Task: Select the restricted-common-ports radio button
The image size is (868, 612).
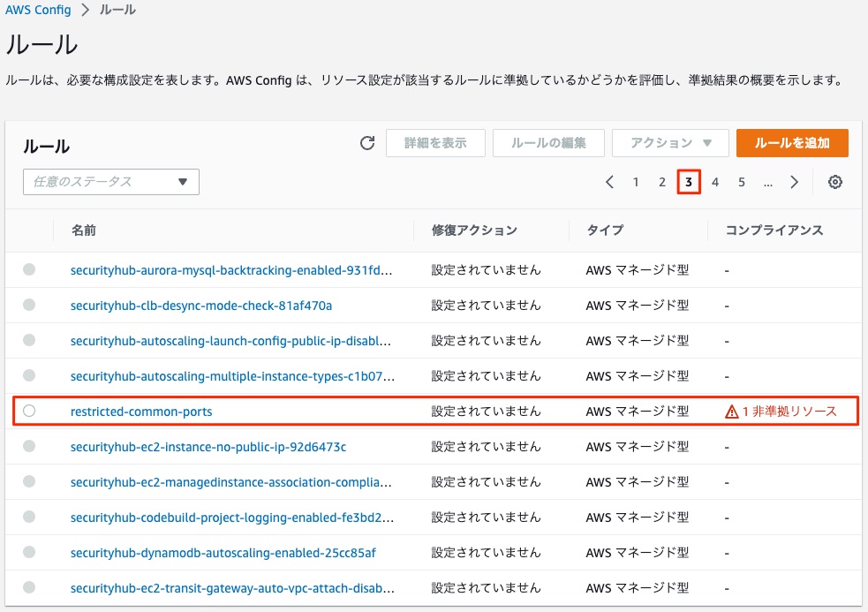Action: pyautogui.click(x=29, y=411)
